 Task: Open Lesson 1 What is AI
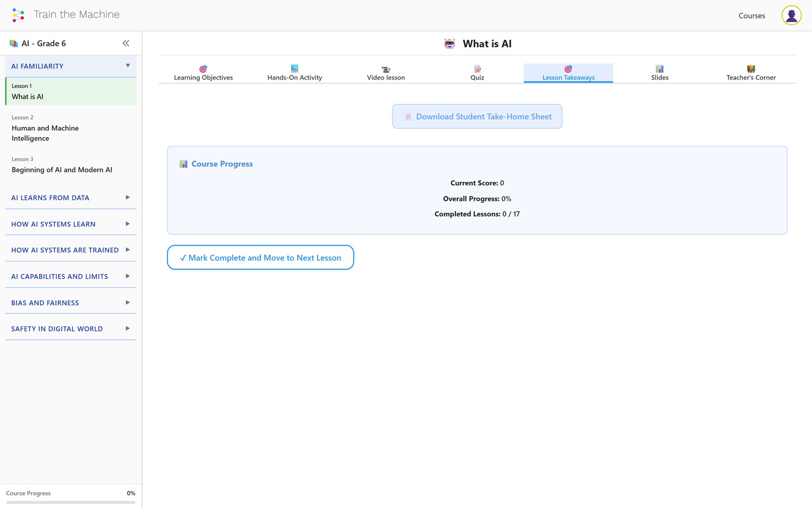(x=71, y=92)
